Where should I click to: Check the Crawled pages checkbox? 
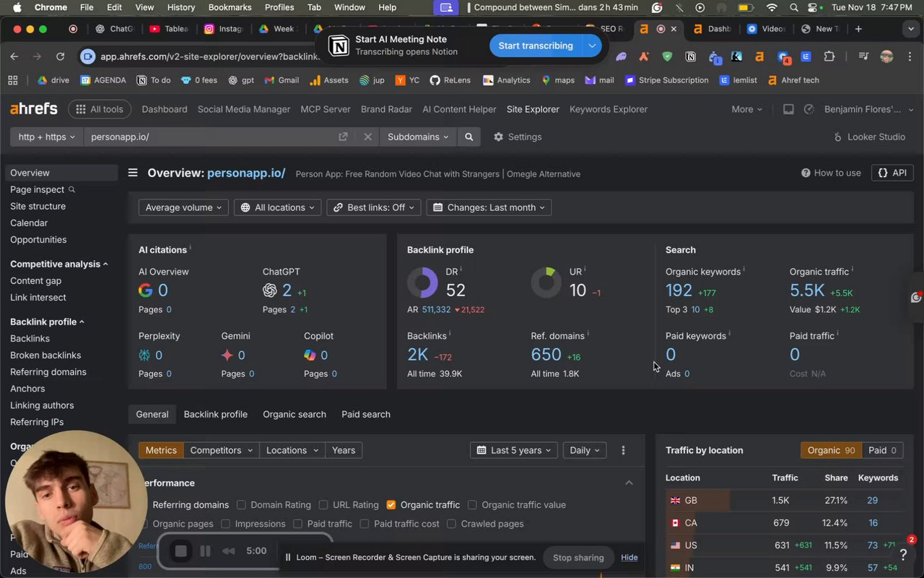tap(452, 524)
